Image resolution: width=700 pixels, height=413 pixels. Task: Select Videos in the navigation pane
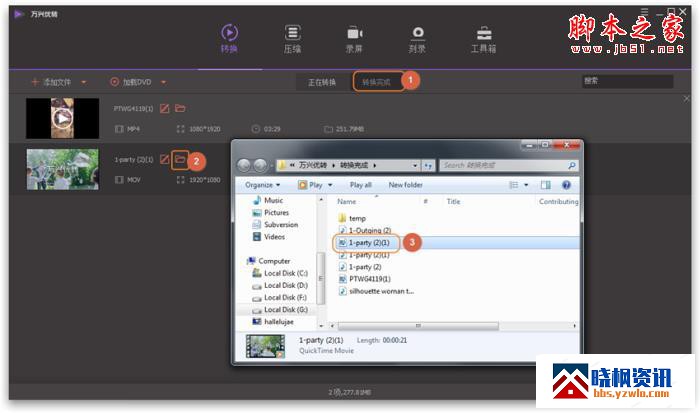(269, 237)
